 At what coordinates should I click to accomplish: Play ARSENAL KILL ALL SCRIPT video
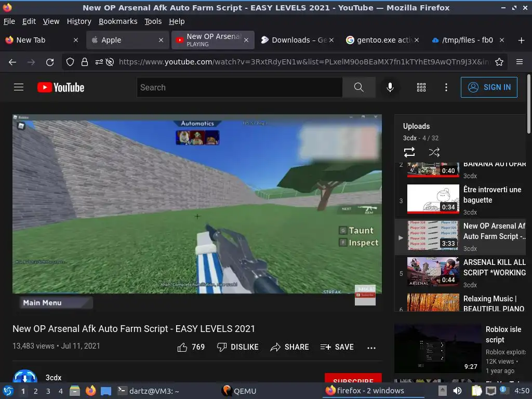pyautogui.click(x=460, y=273)
